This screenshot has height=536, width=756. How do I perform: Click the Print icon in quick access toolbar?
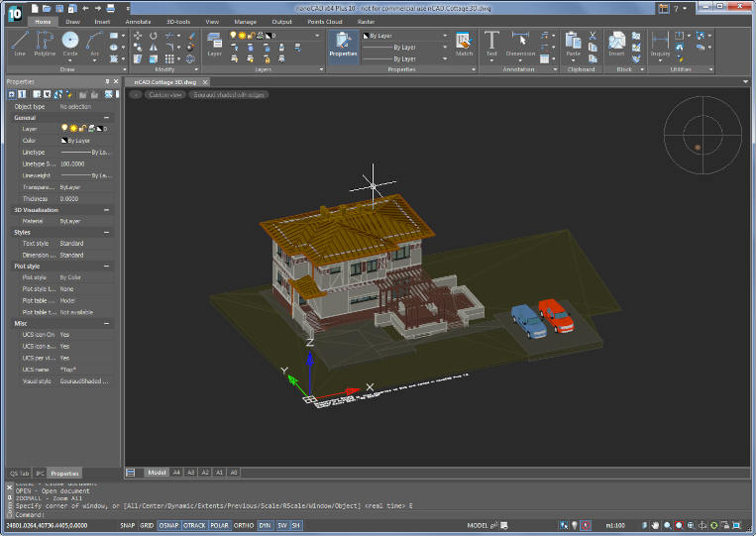coord(110,8)
